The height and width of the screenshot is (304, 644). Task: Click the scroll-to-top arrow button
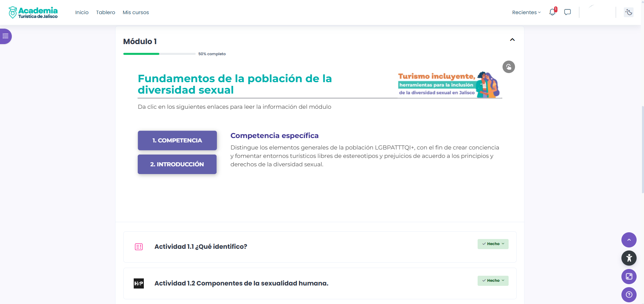click(x=629, y=240)
